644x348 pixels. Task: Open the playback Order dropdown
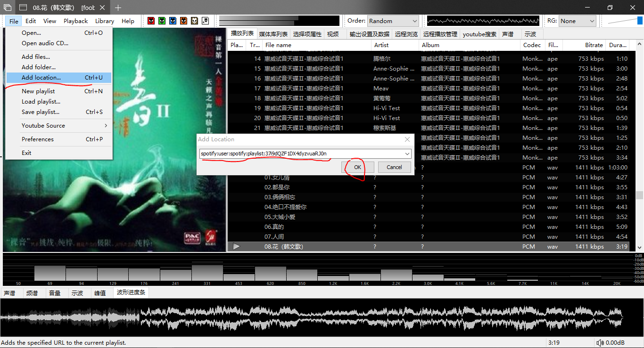(393, 21)
